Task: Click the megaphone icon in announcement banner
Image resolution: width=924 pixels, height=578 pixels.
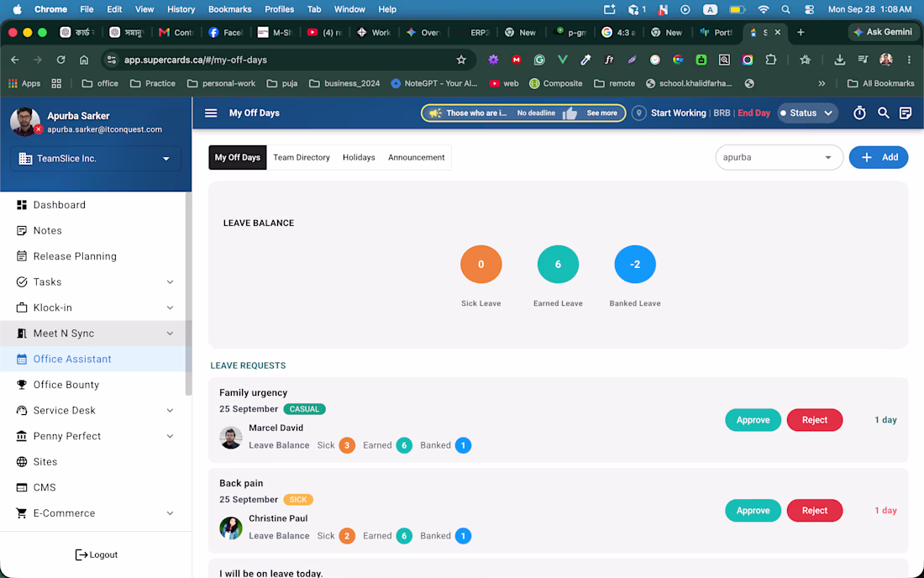Action: (x=435, y=113)
